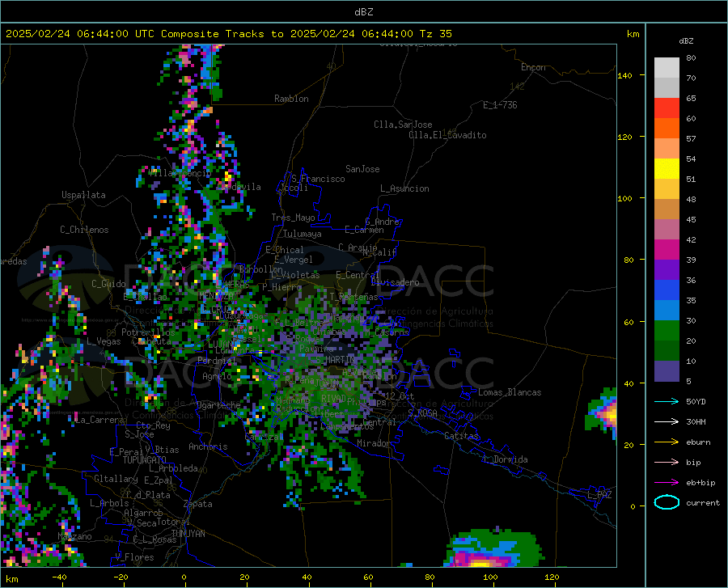
Task: Click the 50YD legend label
Action: (696, 401)
